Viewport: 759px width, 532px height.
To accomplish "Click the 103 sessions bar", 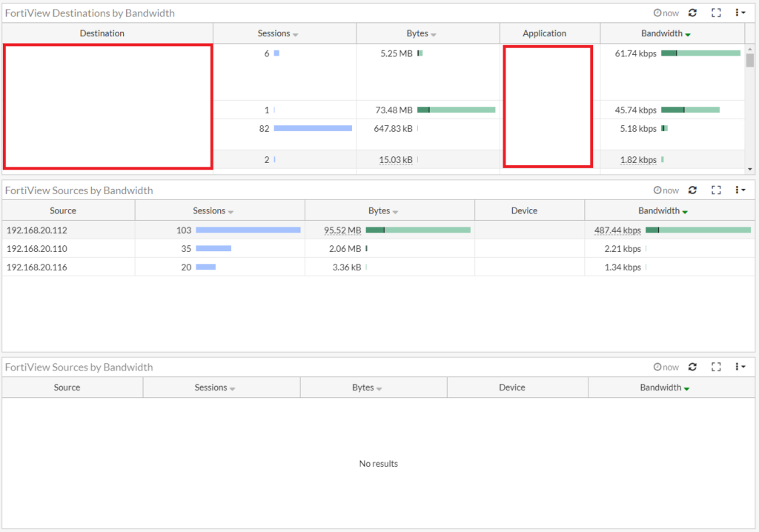I will click(x=248, y=230).
